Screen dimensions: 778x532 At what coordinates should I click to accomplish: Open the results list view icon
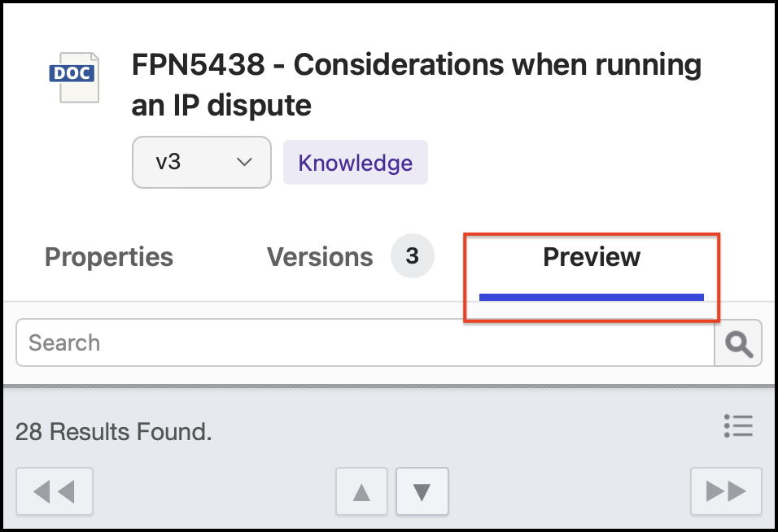(738, 425)
